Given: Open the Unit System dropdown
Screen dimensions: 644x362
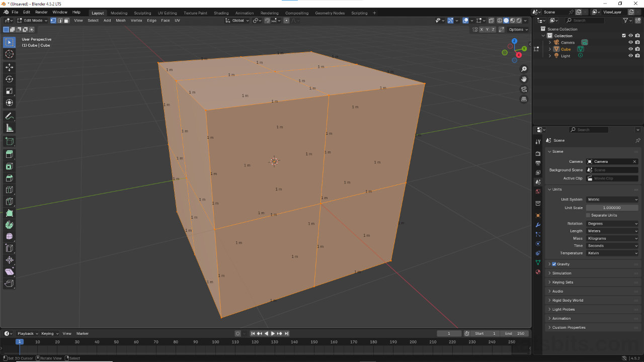Looking at the screenshot, I should [x=612, y=199].
